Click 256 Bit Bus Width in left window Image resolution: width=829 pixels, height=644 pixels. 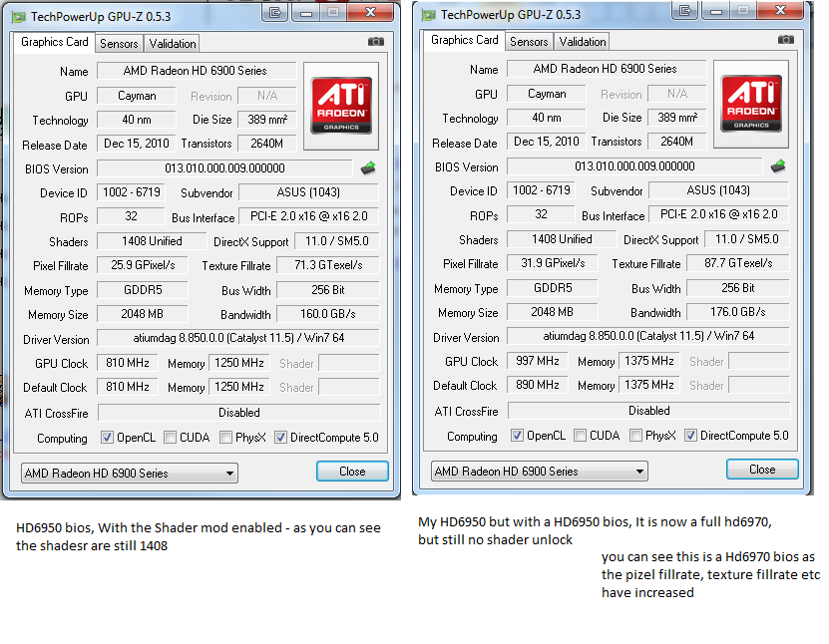pyautogui.click(x=328, y=290)
